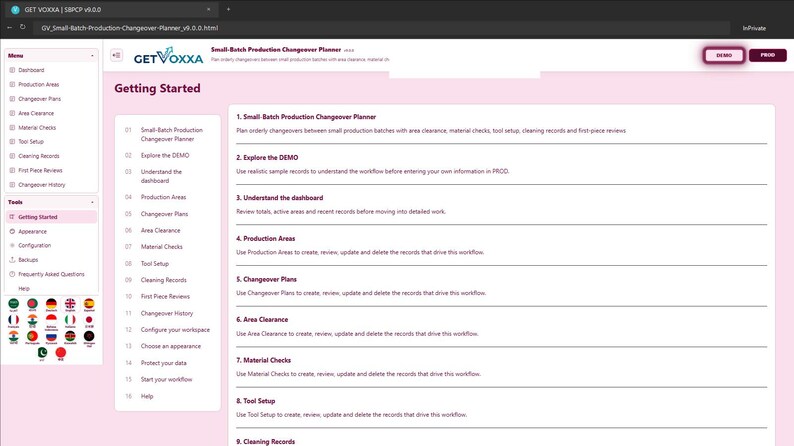Click the Appearance palette icon
The image size is (794, 446).
point(12,231)
